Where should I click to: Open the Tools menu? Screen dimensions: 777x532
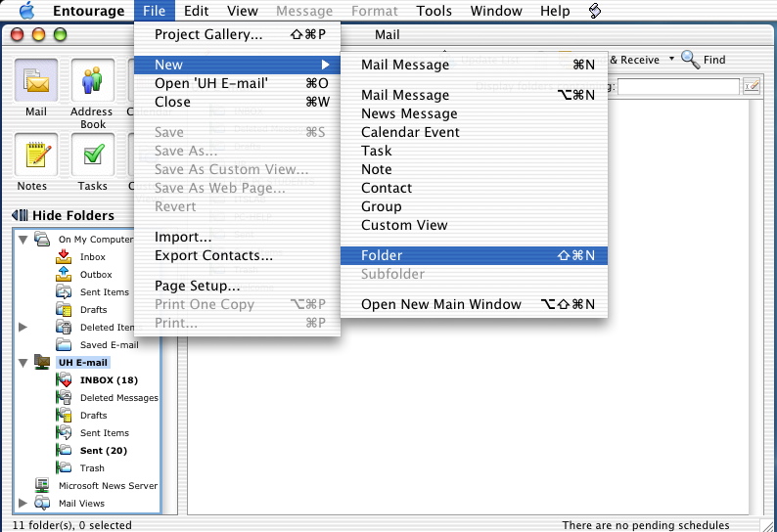[434, 11]
